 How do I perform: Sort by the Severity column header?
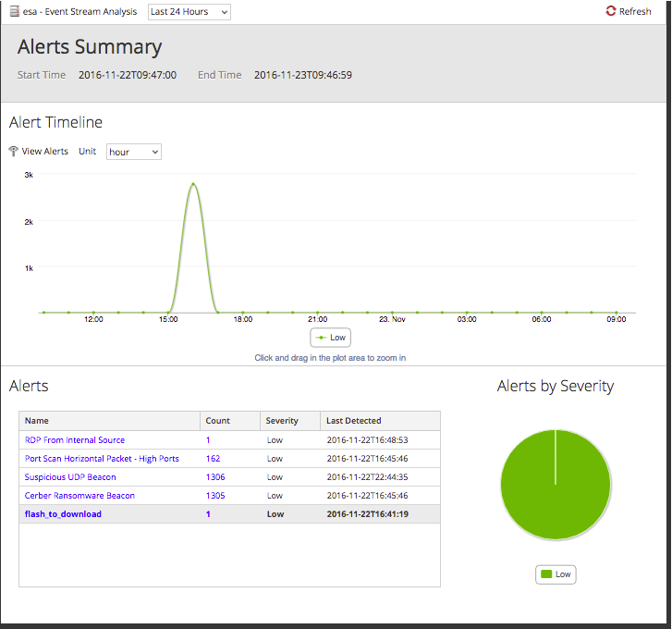(282, 421)
